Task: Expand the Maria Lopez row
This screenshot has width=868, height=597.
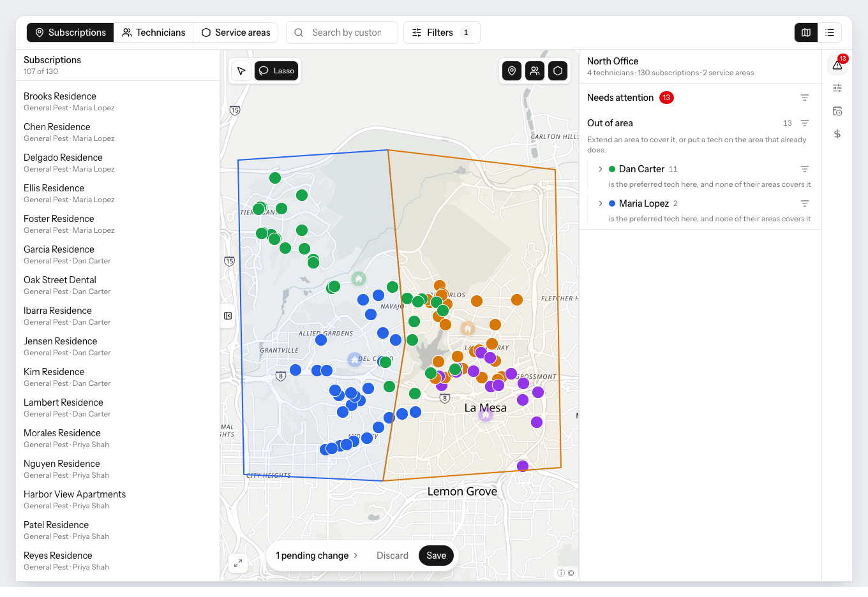Action: 600,203
